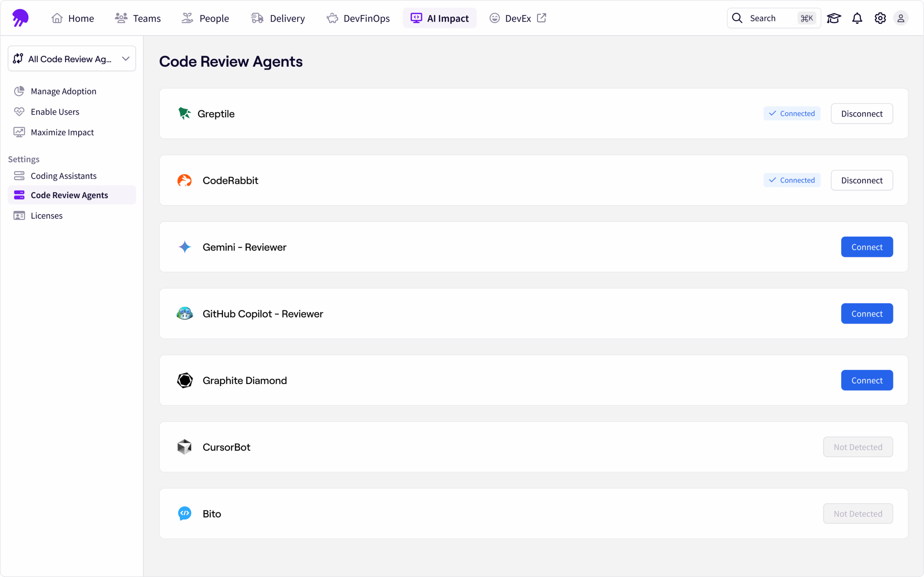Disconnect the Greptile integration
Image resolution: width=924 pixels, height=577 pixels.
point(862,113)
